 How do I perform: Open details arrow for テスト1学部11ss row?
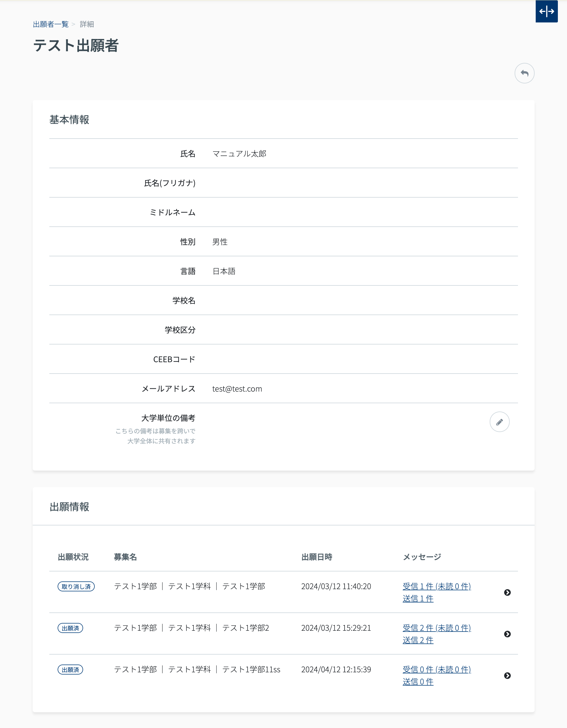[x=507, y=676]
